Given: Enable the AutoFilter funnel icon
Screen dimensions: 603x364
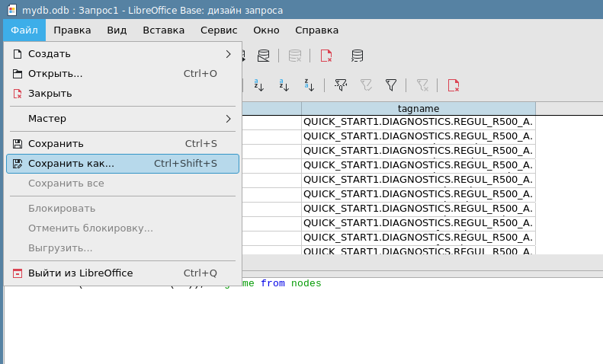Looking at the screenshot, I should point(341,85).
